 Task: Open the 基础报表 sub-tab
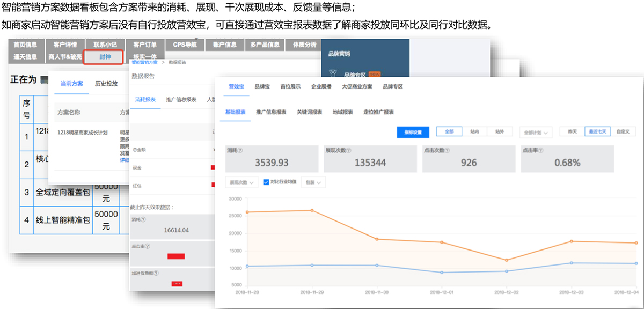(x=236, y=112)
